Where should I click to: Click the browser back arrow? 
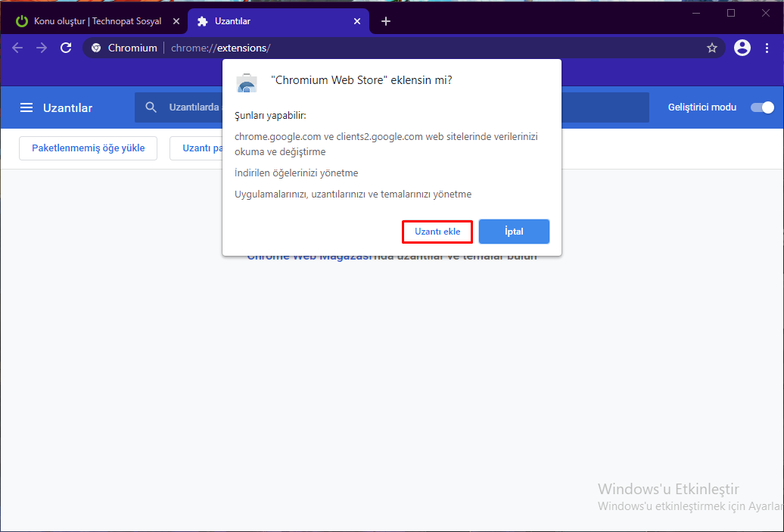(17, 48)
